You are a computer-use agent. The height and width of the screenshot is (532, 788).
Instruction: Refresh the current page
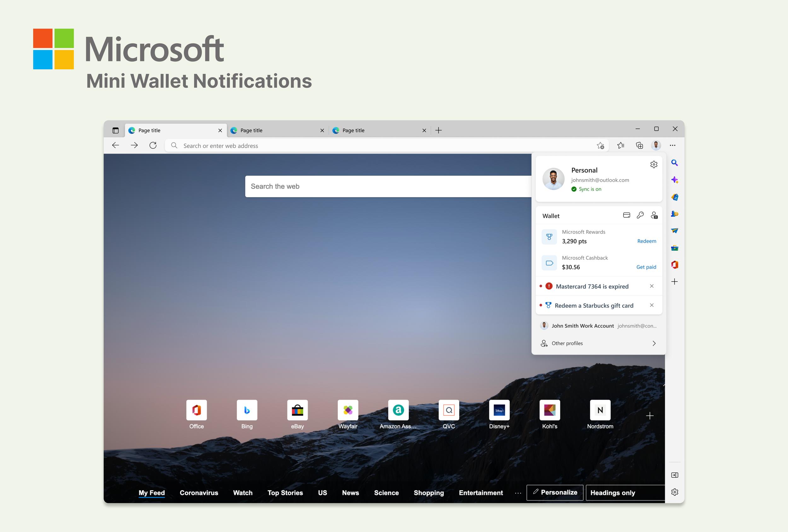click(x=153, y=146)
